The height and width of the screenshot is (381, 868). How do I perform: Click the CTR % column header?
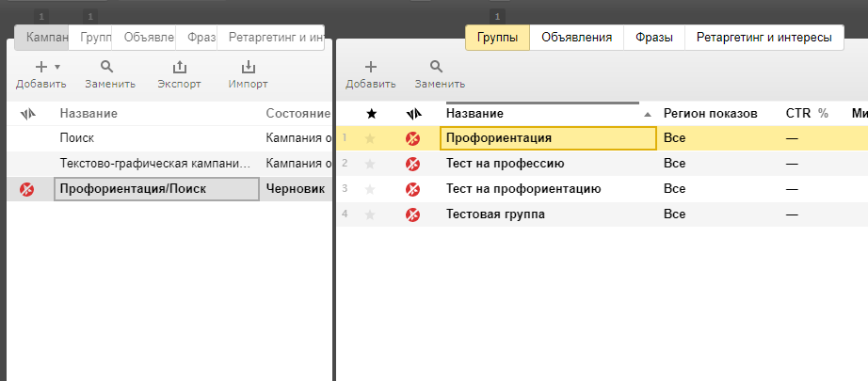point(807,114)
